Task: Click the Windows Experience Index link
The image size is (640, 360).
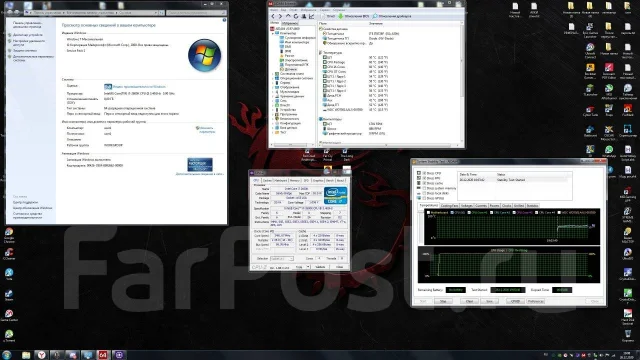Action: click(x=139, y=87)
